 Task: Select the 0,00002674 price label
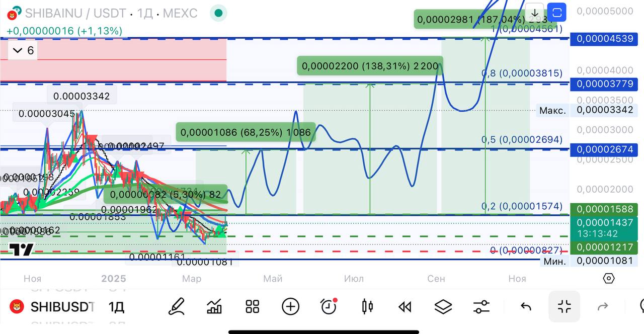pyautogui.click(x=605, y=149)
